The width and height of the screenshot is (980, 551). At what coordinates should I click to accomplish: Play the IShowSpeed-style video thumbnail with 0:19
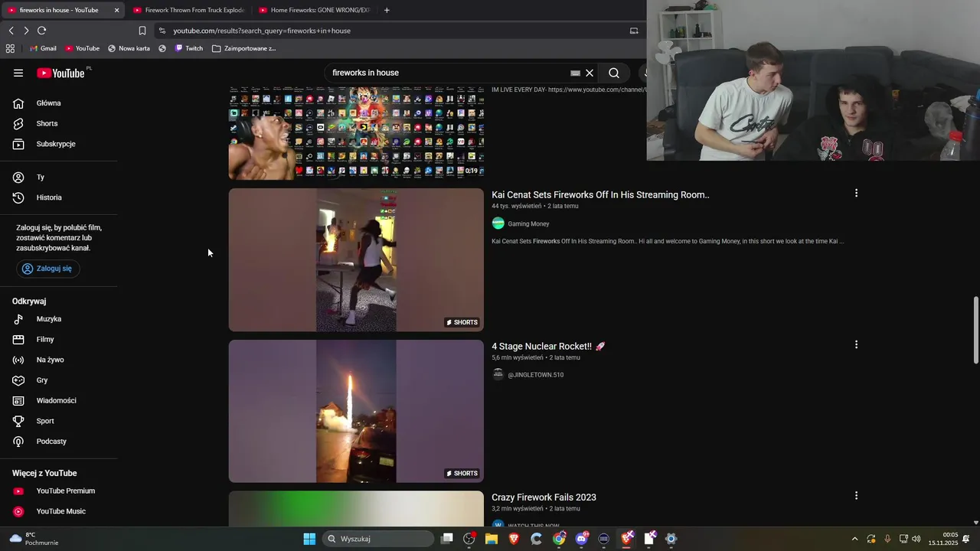356,134
